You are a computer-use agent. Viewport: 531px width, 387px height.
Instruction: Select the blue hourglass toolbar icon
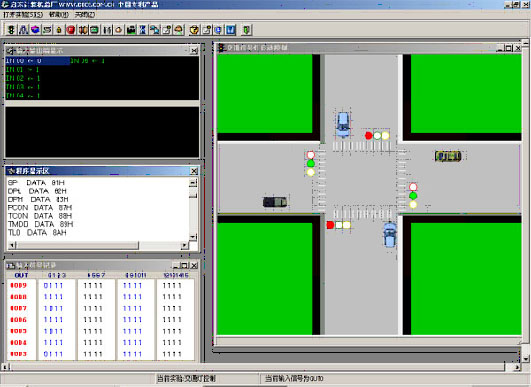pyautogui.click(x=143, y=30)
